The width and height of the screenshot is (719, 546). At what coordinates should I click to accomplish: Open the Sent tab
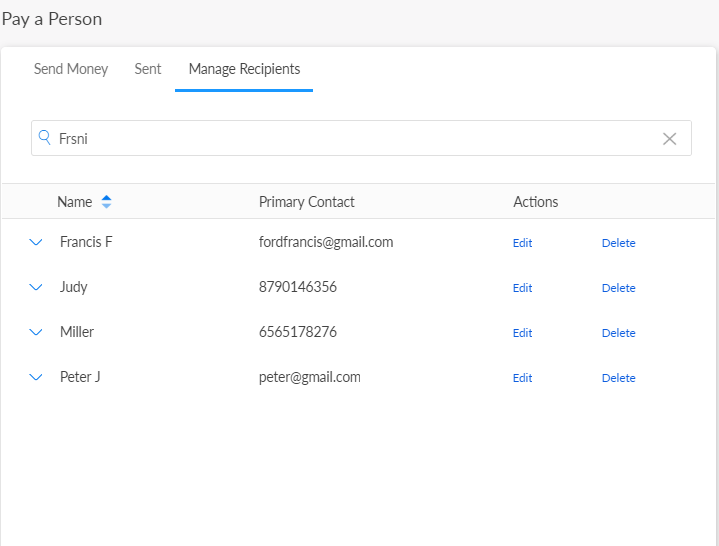click(148, 69)
